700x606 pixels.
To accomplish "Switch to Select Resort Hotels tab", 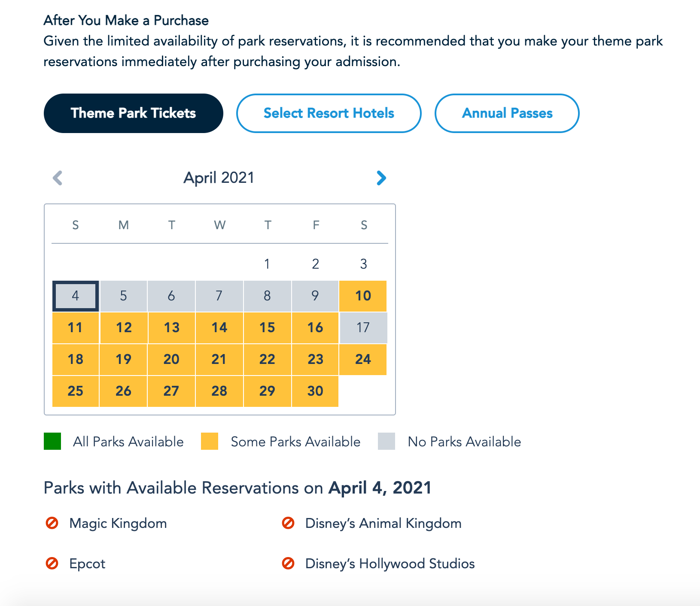I will coord(329,113).
